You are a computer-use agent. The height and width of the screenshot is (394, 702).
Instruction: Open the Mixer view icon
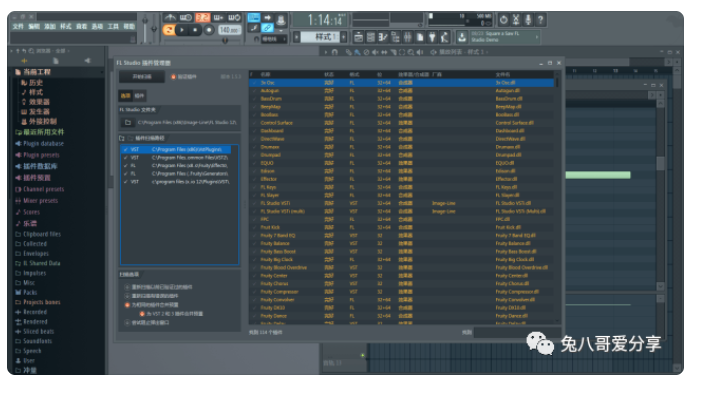(407, 37)
